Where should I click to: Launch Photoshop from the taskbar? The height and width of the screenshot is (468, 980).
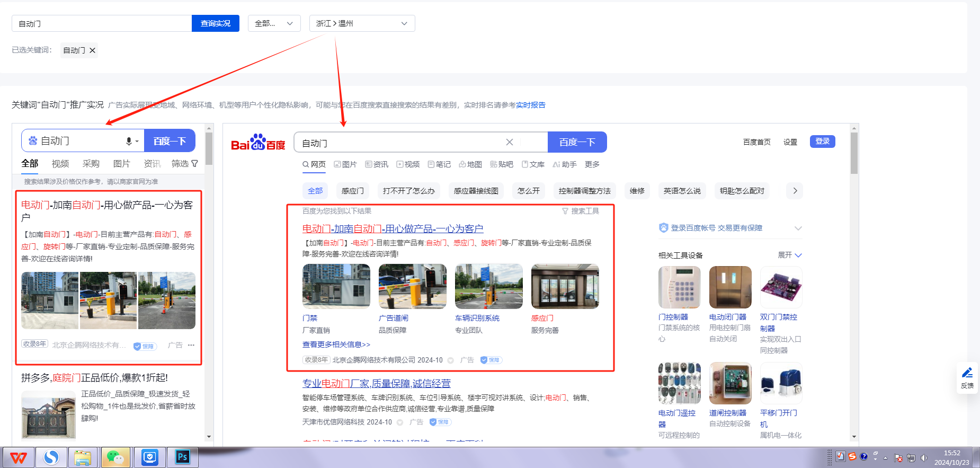tap(182, 457)
